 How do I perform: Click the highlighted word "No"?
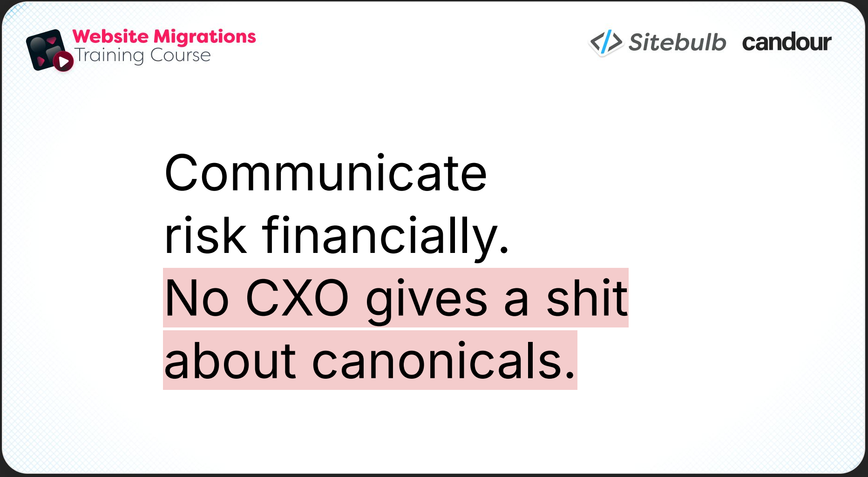coord(197,298)
